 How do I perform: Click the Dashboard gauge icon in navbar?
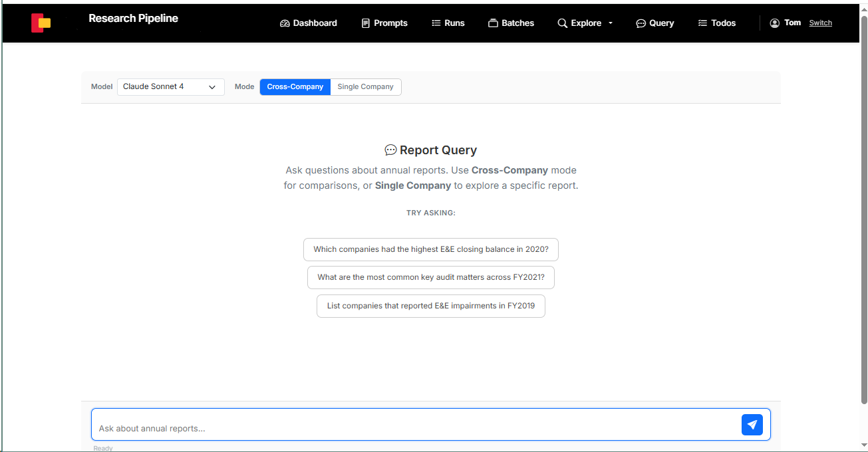coord(283,23)
